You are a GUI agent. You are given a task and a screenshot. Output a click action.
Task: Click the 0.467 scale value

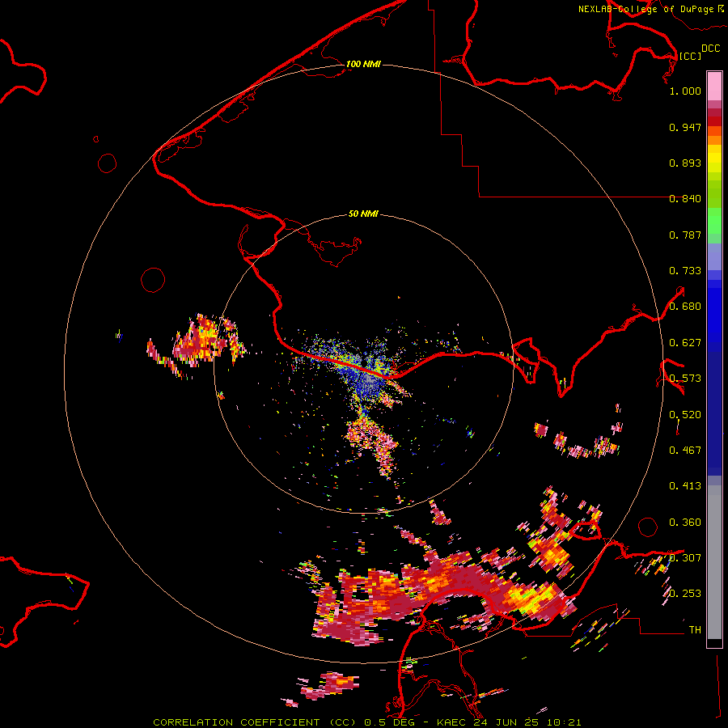click(x=685, y=451)
